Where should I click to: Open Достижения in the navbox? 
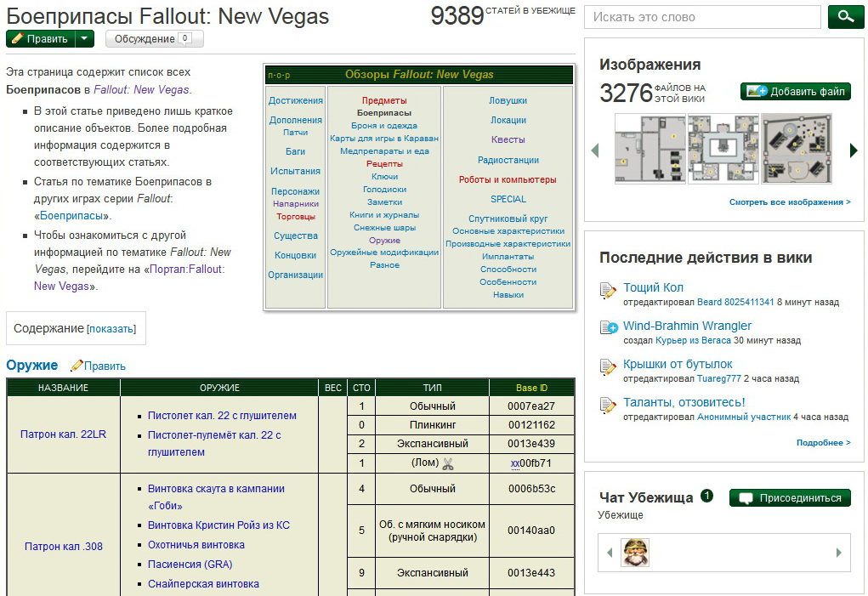[296, 100]
